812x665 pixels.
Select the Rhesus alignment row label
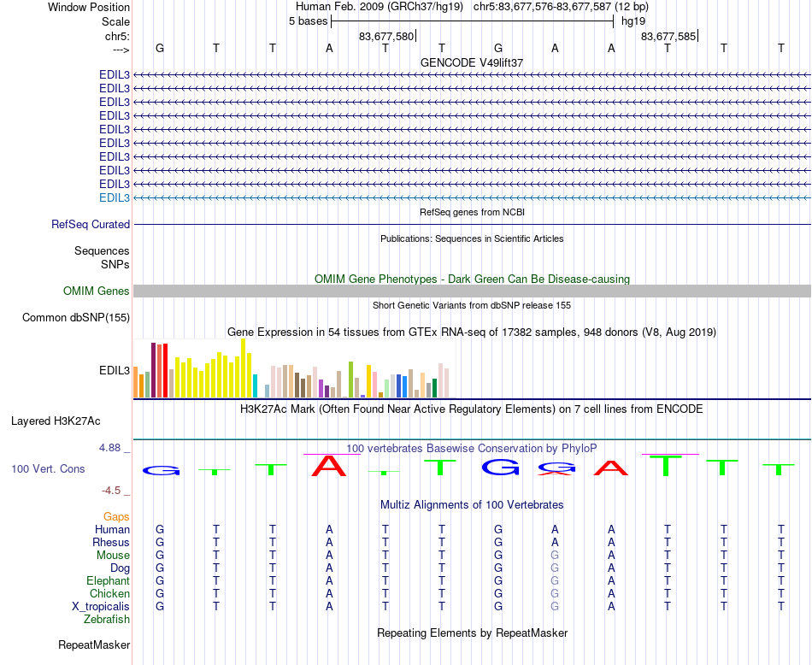pyautogui.click(x=111, y=542)
